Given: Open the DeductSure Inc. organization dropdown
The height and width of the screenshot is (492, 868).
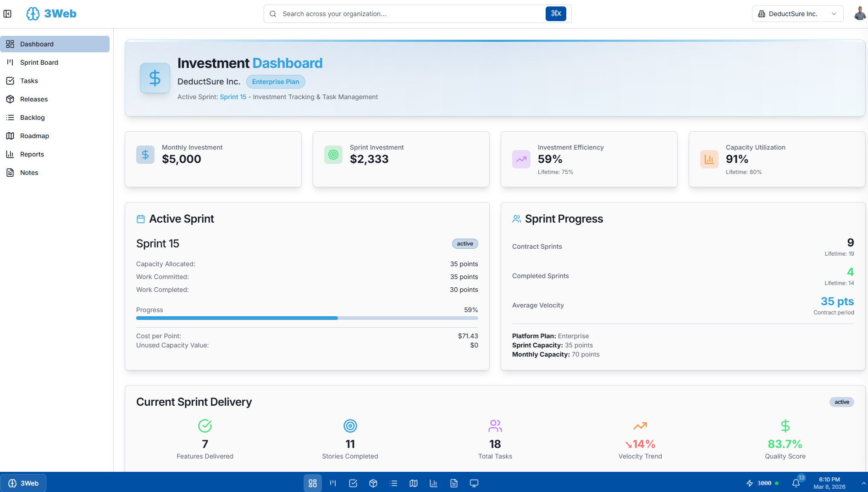Looking at the screenshot, I should [797, 14].
